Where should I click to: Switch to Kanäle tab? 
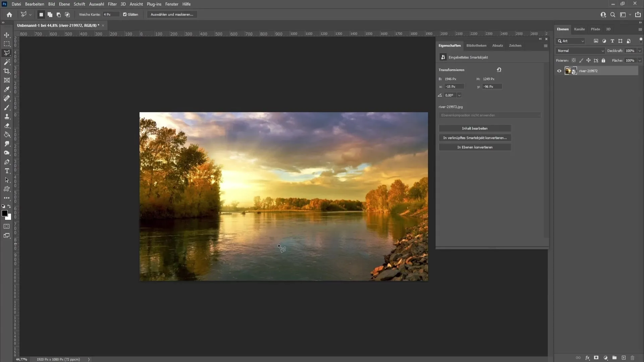(579, 29)
